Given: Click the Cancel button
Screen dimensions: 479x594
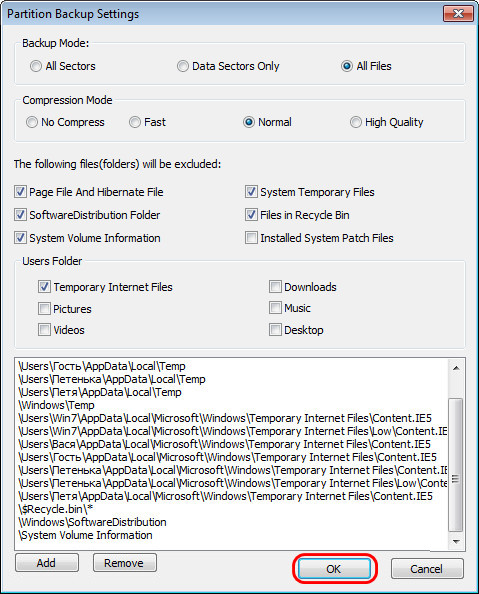Looking at the screenshot, I should [427, 569].
